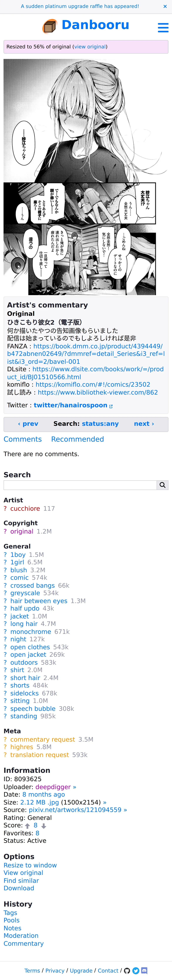Downvote the post with down arrow
This screenshot has height=980, width=172.
point(44,826)
